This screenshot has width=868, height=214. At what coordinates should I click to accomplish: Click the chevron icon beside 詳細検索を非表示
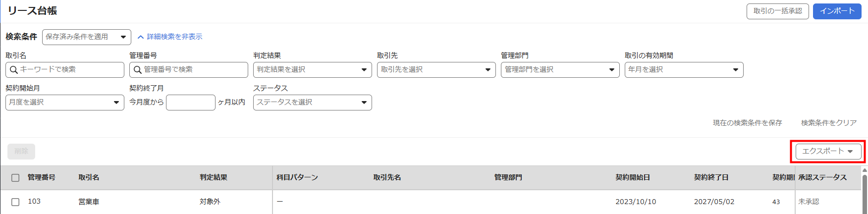tap(141, 37)
